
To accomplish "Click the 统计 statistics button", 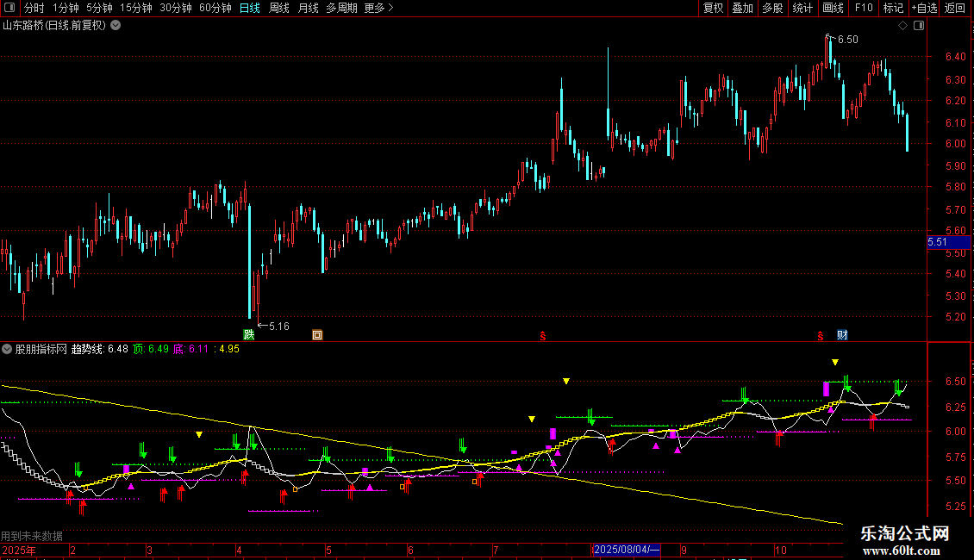I will pyautogui.click(x=802, y=8).
